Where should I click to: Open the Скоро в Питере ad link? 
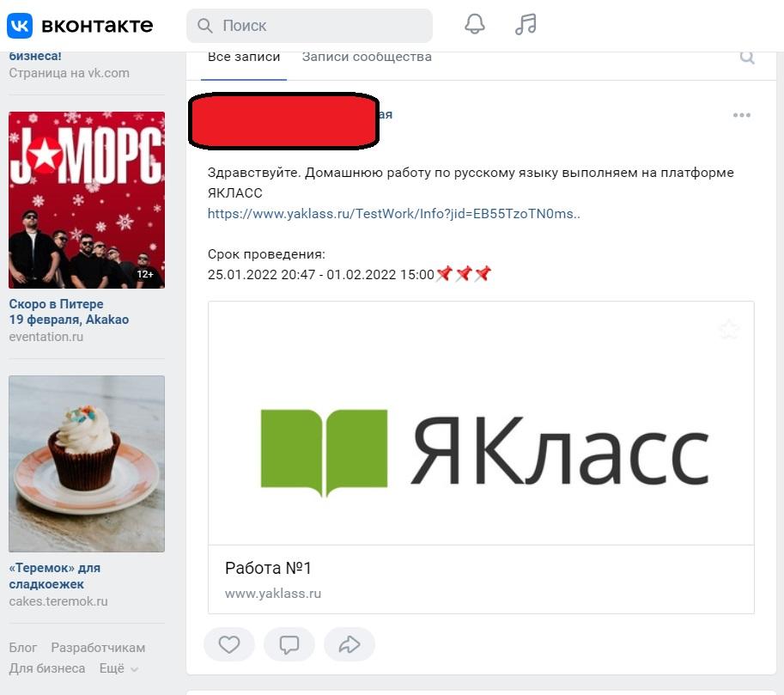click(x=69, y=312)
